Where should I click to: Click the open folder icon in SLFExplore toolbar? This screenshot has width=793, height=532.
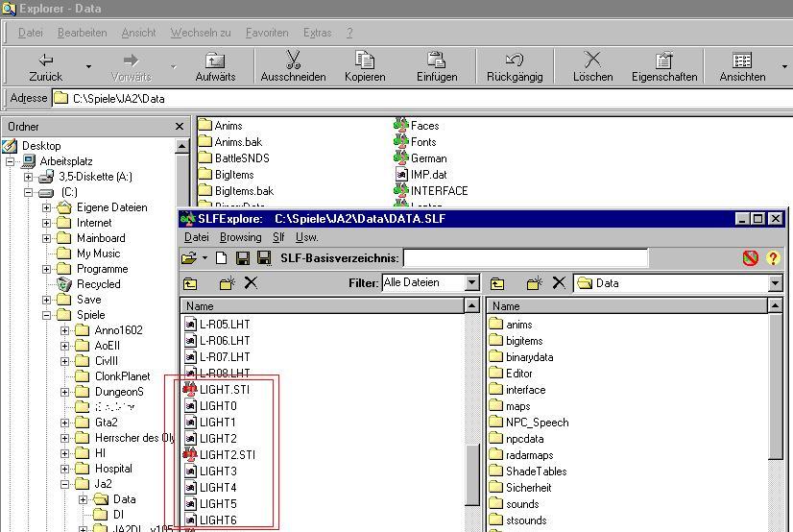tap(189, 258)
